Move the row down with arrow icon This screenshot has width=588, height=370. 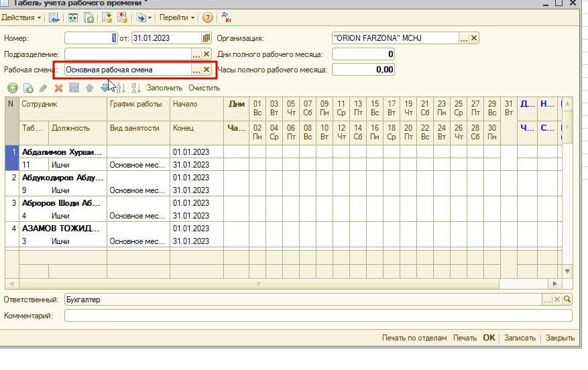tap(104, 88)
